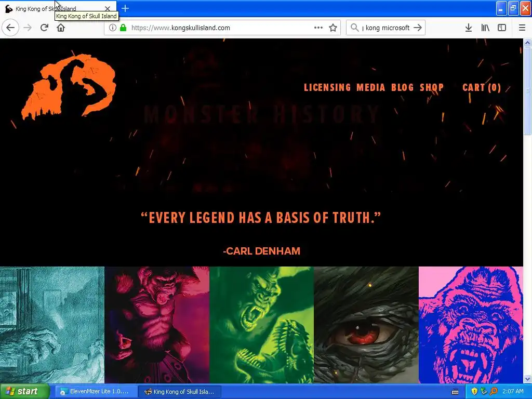The image size is (532, 399).
Task: Submit search with the arrow button
Action: [418, 28]
